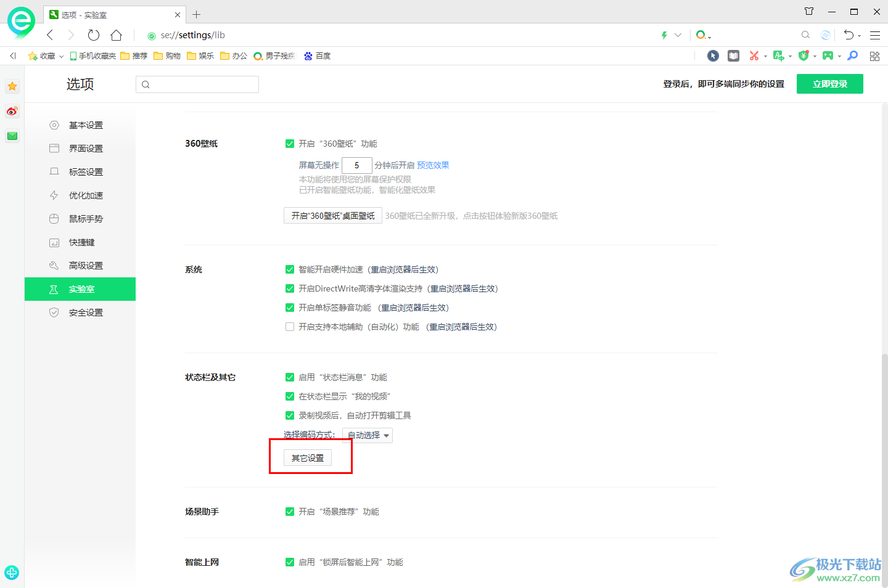The image size is (888, 588).
Task: Open 快捷键 in the settings sidebar
Action: pos(80,242)
